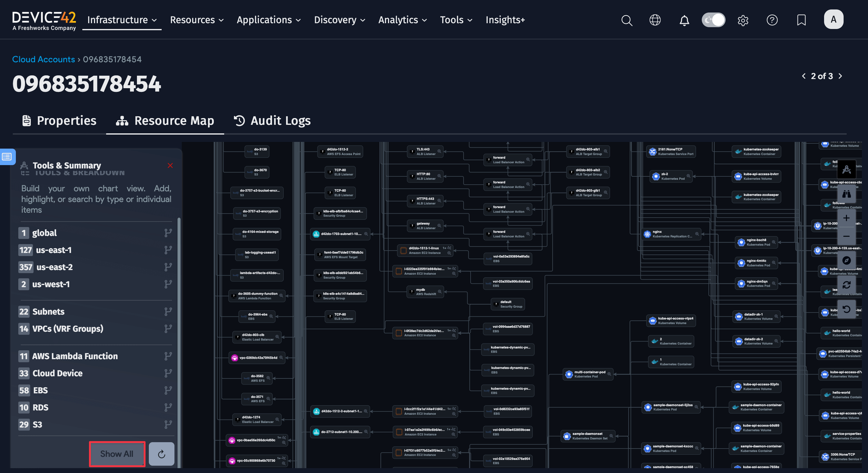Expand the Infrastructure menu

pyautogui.click(x=122, y=20)
